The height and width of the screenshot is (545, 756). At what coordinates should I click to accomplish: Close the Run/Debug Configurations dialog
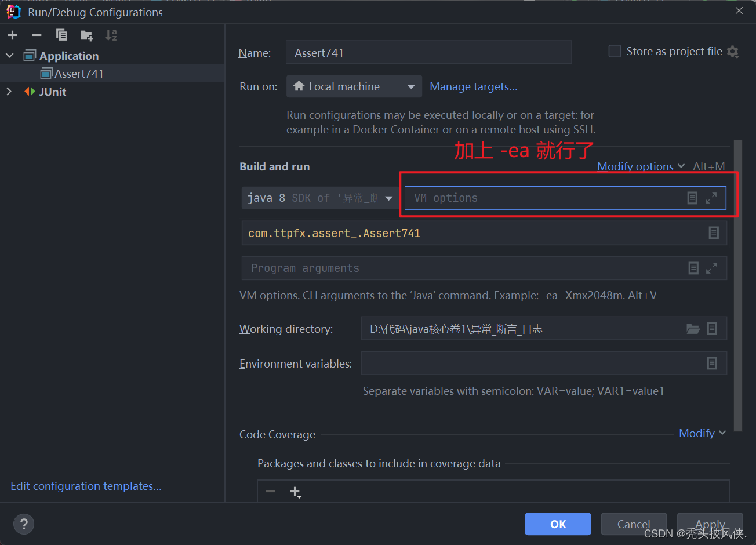click(739, 11)
